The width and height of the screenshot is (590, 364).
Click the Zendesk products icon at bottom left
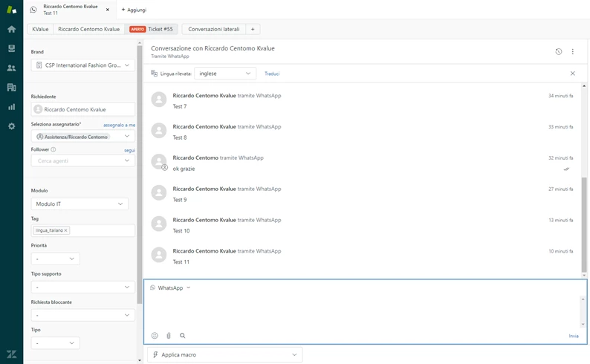tap(12, 354)
